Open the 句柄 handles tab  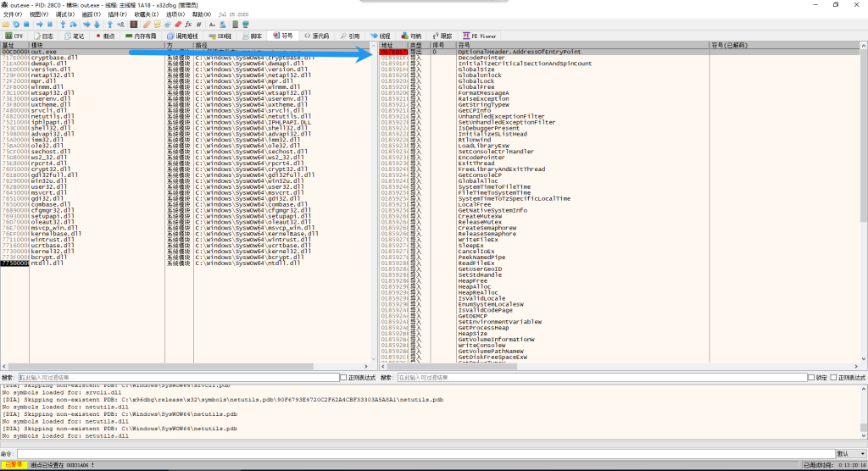(x=411, y=36)
